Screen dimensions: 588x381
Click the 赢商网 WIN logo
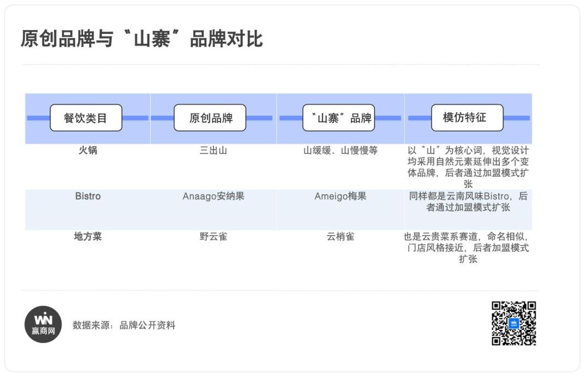(43, 324)
